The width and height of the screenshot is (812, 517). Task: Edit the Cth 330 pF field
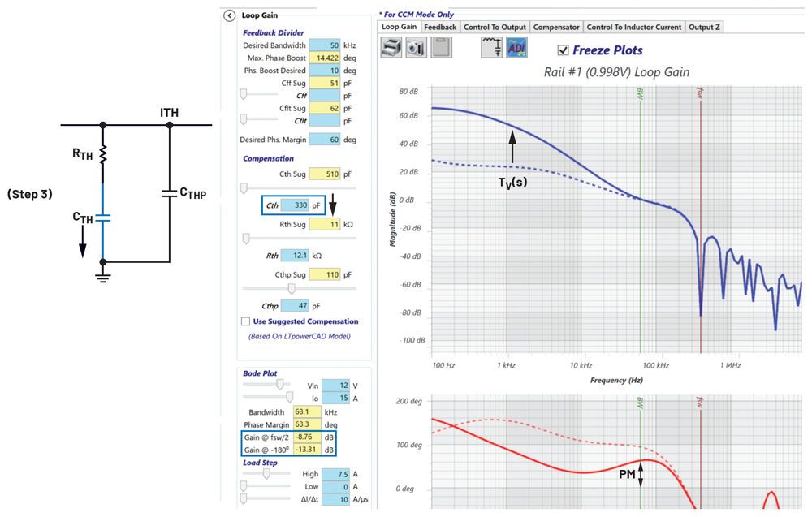(x=294, y=205)
